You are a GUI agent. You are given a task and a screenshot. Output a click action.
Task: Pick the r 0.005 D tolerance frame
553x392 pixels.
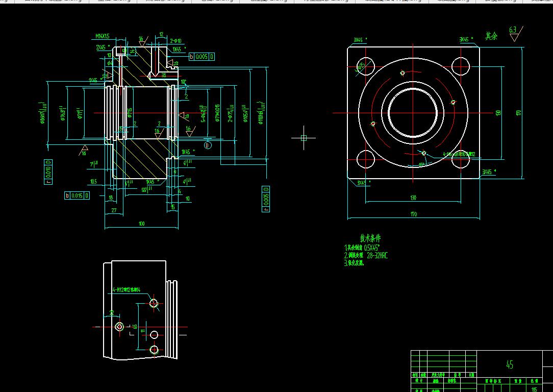(x=266, y=199)
